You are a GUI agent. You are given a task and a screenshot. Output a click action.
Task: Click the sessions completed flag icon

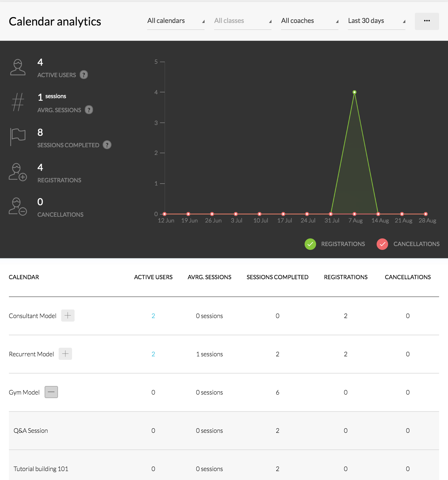18,137
